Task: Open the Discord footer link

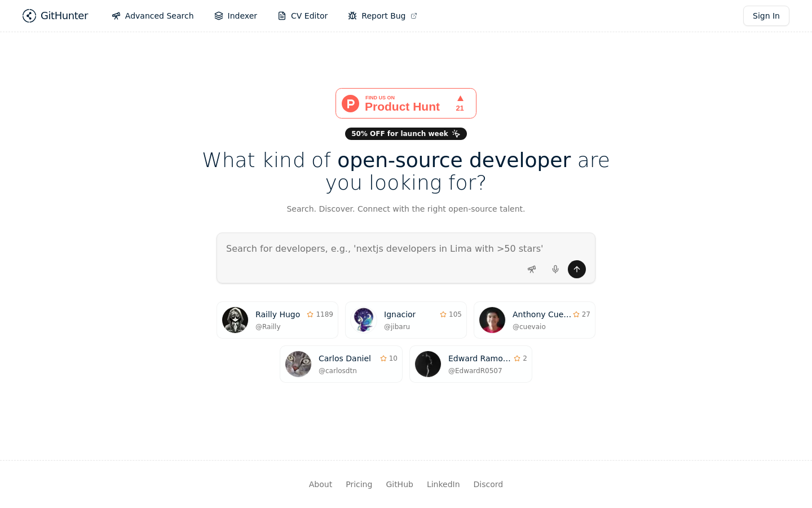Action: (x=488, y=484)
